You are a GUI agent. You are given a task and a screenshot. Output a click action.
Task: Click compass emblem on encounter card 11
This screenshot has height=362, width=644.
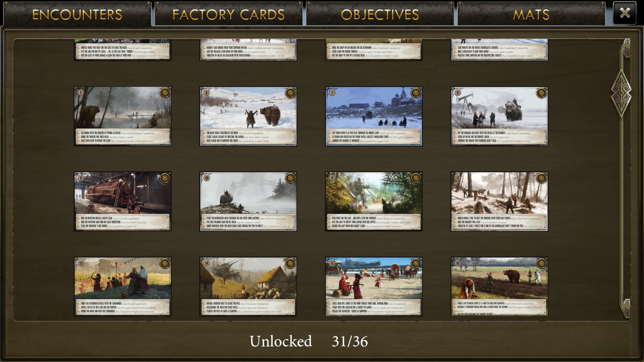click(x=416, y=178)
